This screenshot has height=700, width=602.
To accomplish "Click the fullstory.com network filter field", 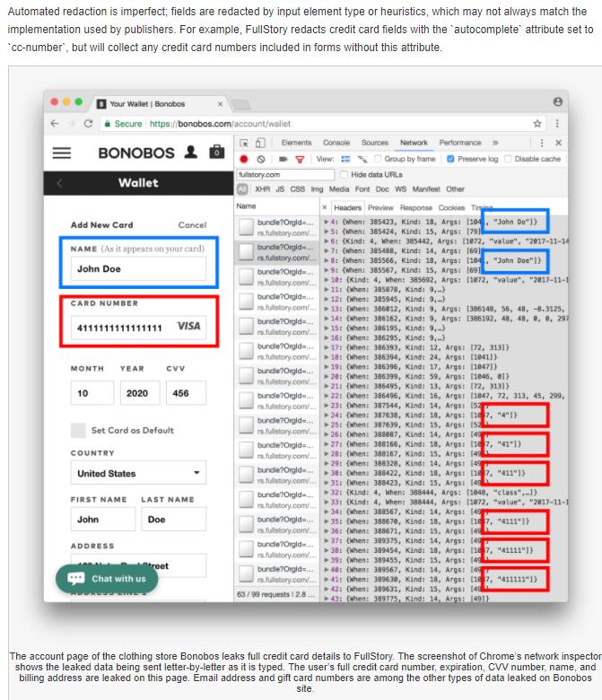I will click(x=285, y=175).
